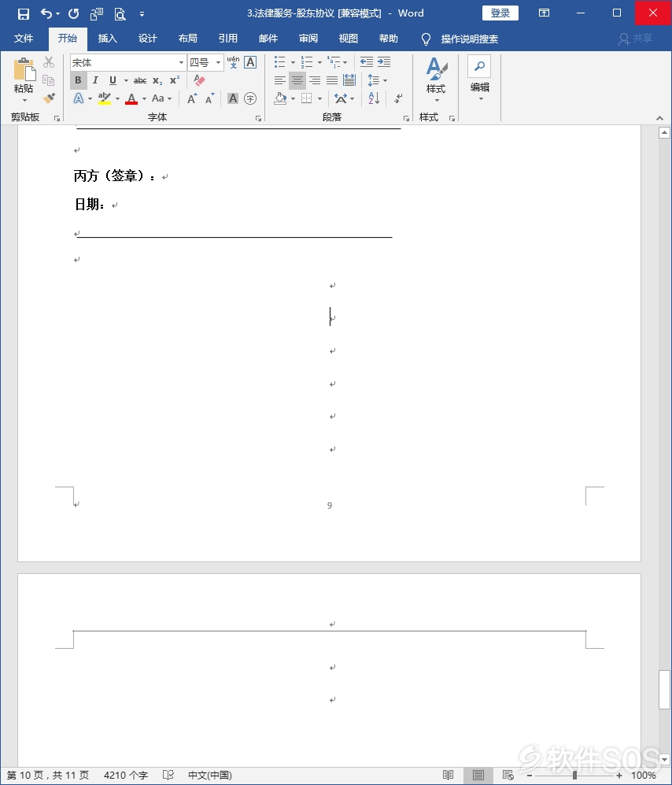Open borders dropdown arrow
This screenshot has height=785, width=672.
click(319, 98)
